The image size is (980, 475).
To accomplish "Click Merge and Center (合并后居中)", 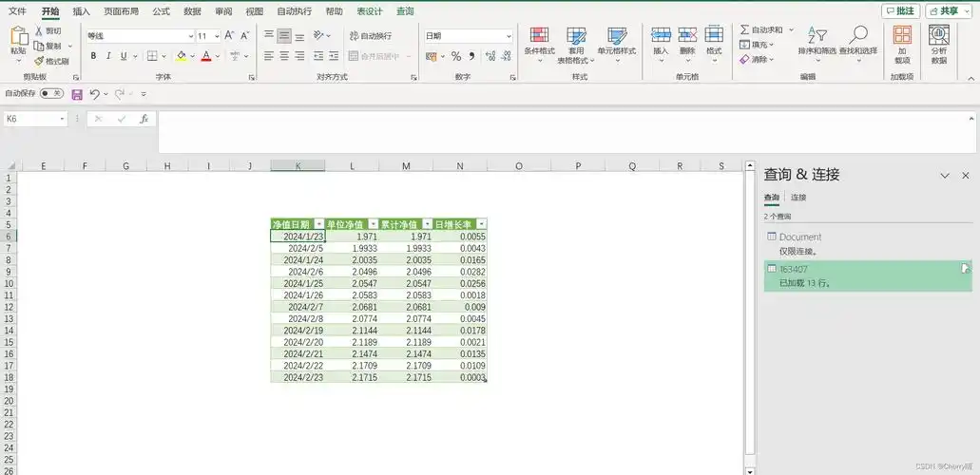I will click(374, 56).
